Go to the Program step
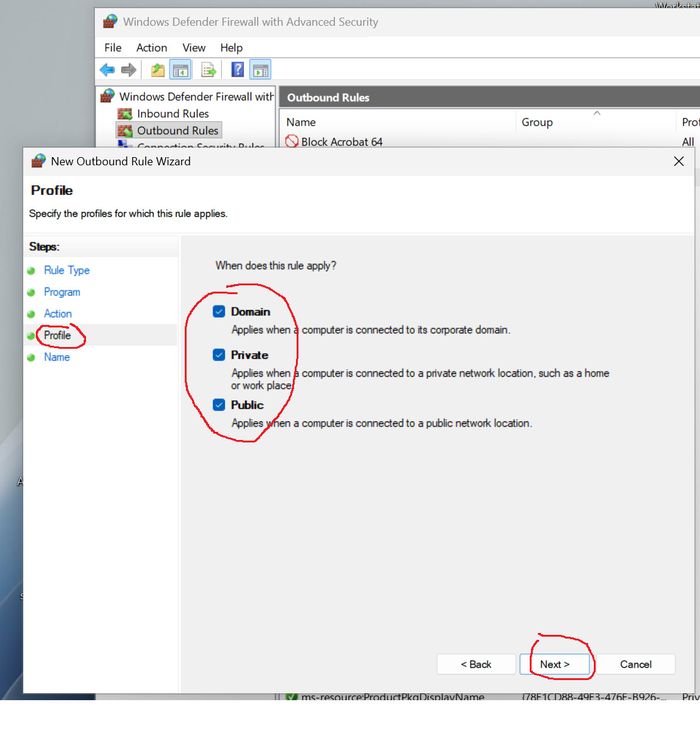 62,292
